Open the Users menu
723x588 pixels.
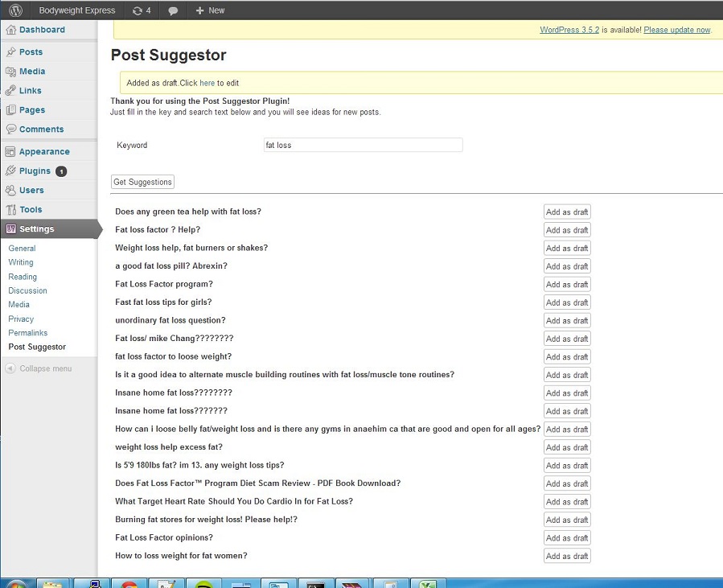point(31,191)
